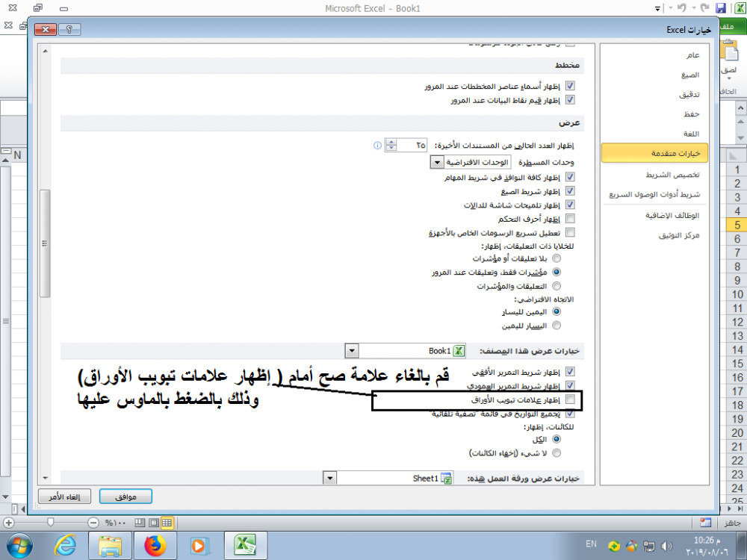Click the Undo arrow in Excel's title bar

pos(682,8)
